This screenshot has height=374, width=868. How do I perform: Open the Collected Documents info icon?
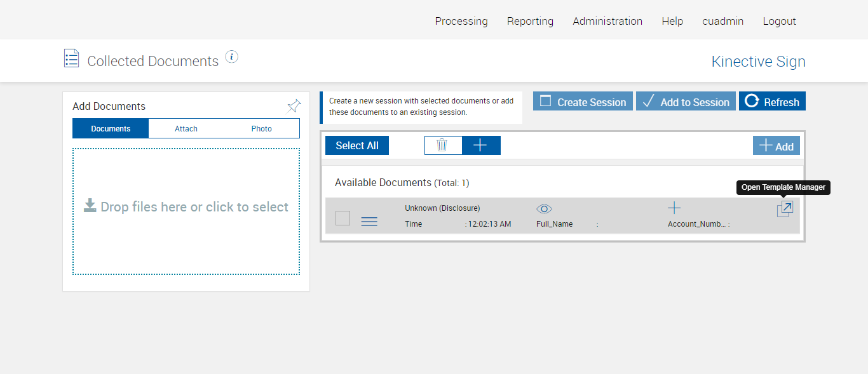click(232, 57)
